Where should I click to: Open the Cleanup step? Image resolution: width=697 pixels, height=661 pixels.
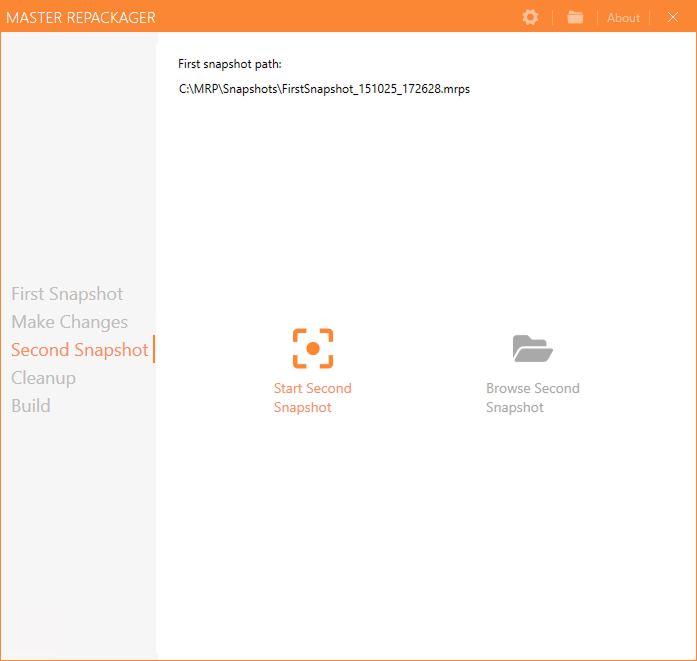coord(43,378)
